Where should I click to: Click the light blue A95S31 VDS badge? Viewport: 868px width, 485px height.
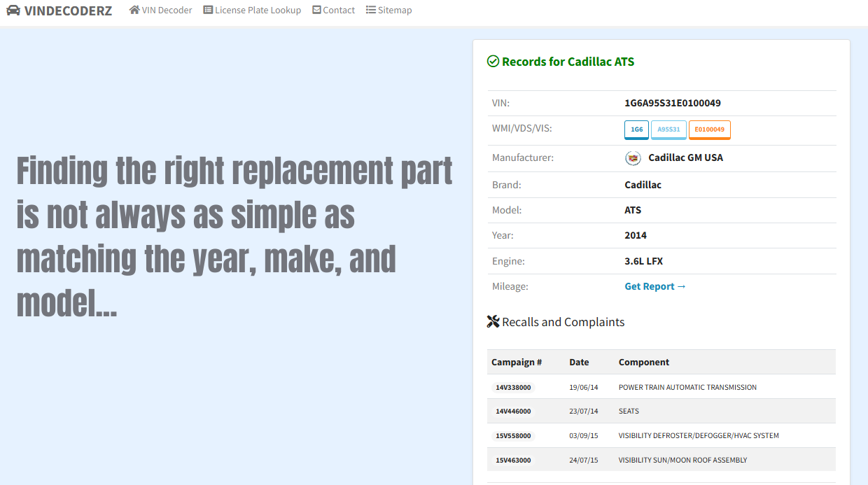click(x=668, y=129)
